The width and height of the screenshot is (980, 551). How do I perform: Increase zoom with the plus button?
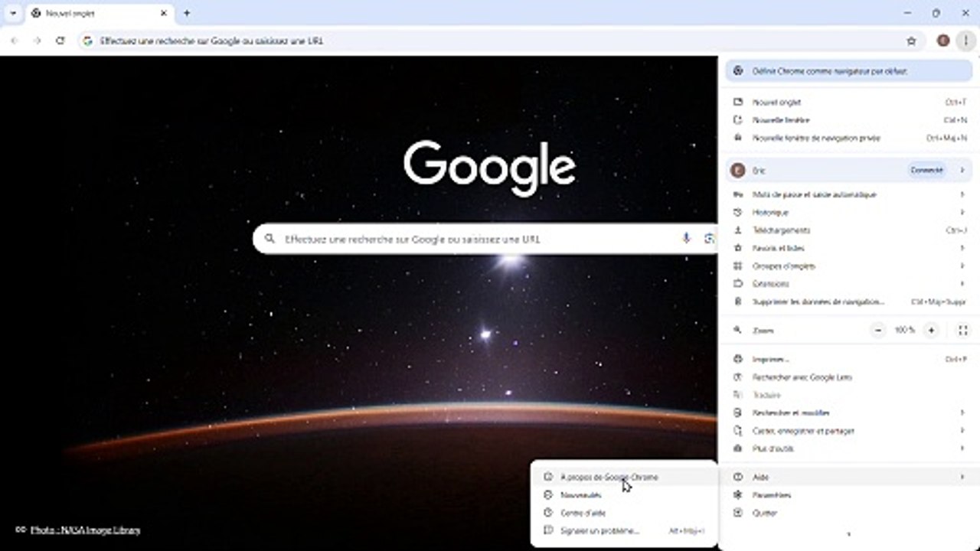pyautogui.click(x=931, y=330)
